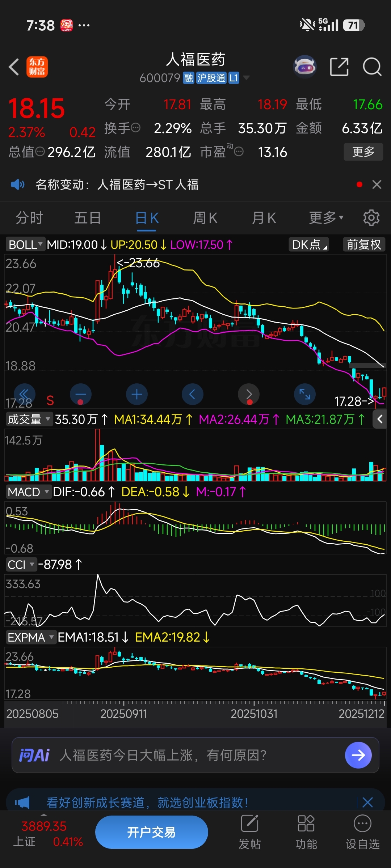
Task: Tap the 融 margin tag
Action: pyautogui.click(x=188, y=78)
